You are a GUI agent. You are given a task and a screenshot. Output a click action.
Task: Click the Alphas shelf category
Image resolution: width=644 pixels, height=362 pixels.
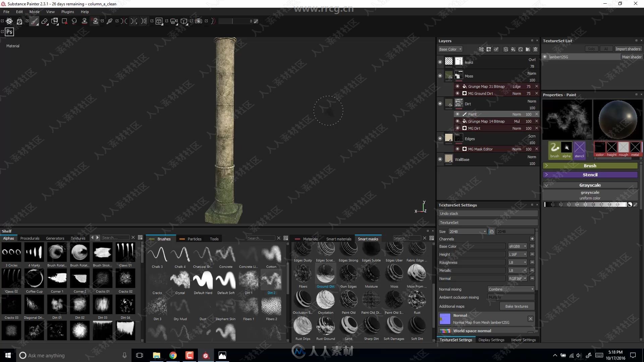(x=8, y=238)
